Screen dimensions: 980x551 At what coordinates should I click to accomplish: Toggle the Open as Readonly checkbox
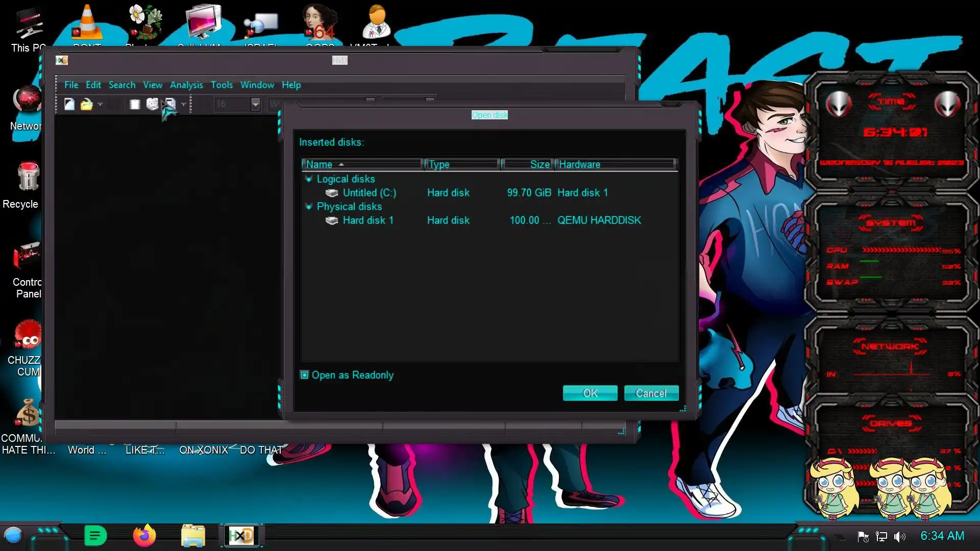coord(305,375)
